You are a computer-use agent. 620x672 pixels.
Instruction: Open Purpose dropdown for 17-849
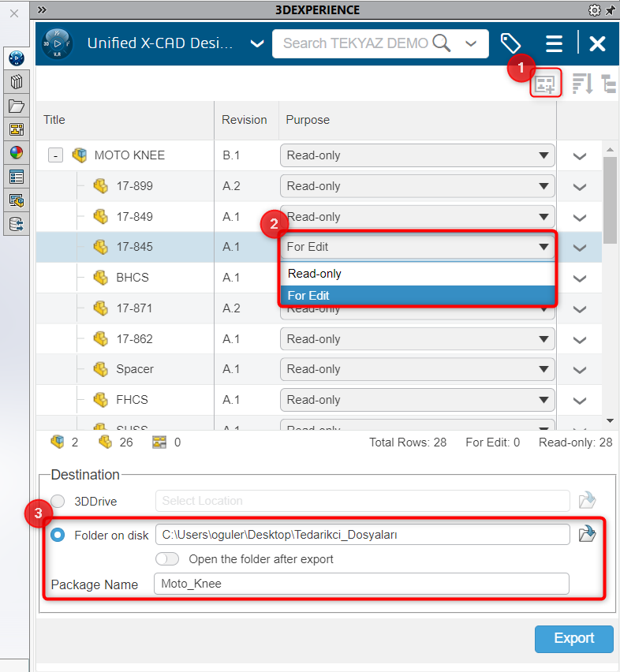coord(417,216)
